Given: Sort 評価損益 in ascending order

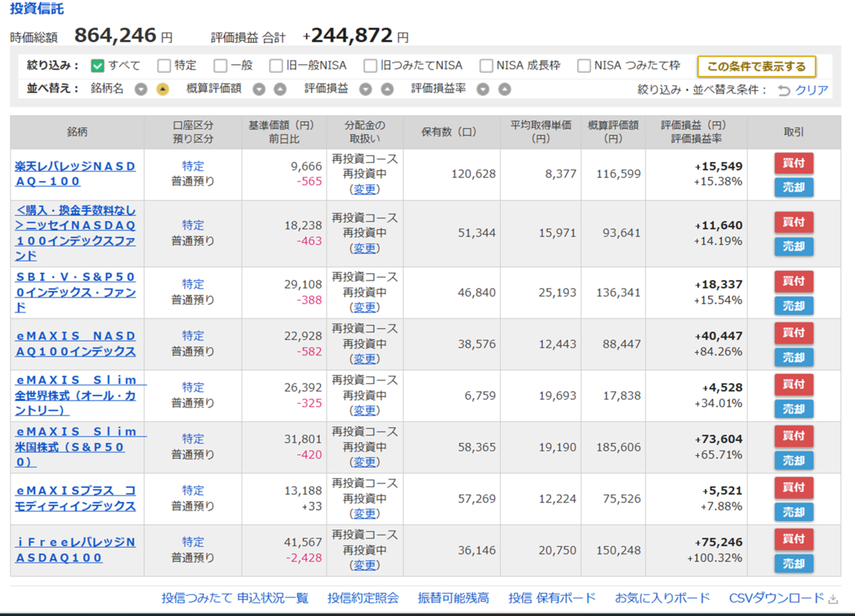Looking at the screenshot, I should click(x=387, y=89).
